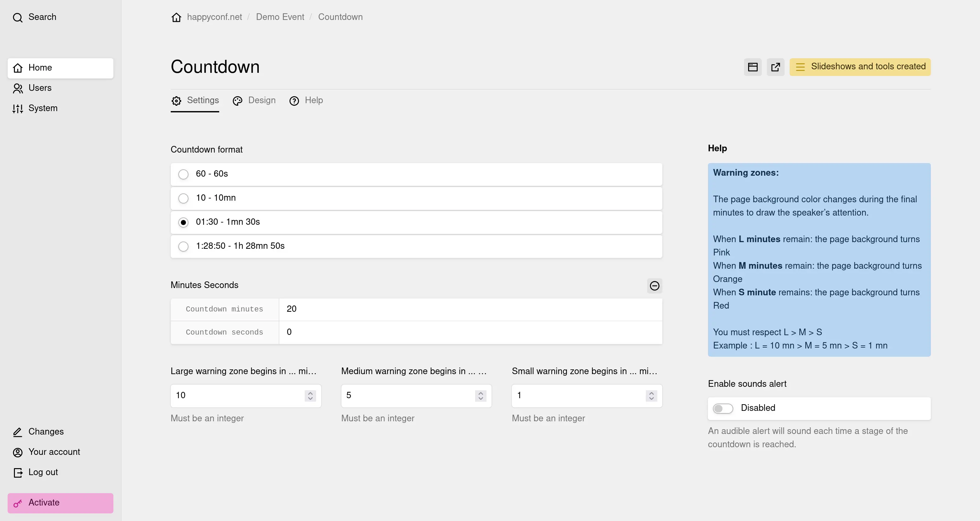Click the Countdown seconds value field
The width and height of the screenshot is (980, 521).
coord(470,332)
